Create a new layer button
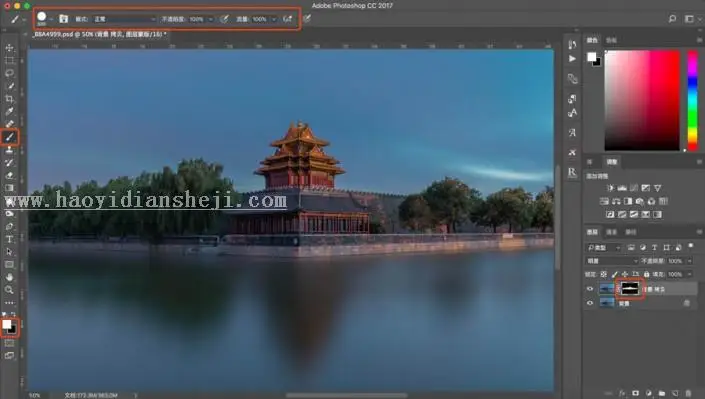705x399 pixels. tap(675, 393)
